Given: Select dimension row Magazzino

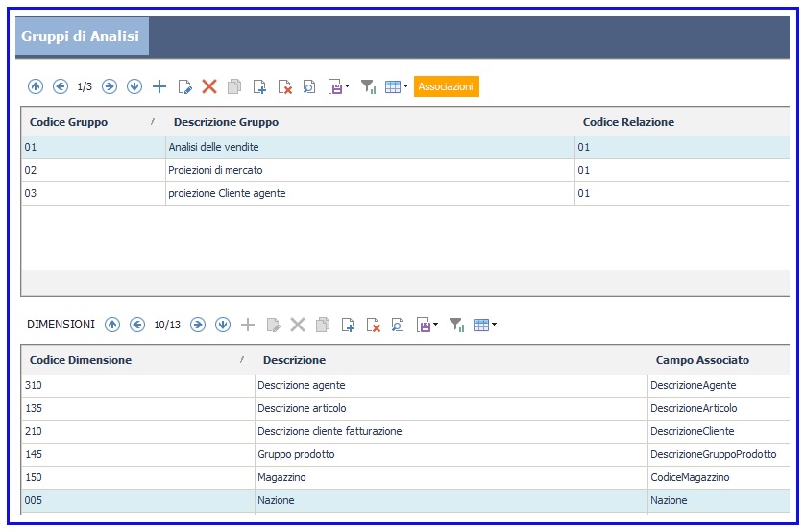Looking at the screenshot, I should (405, 477).
